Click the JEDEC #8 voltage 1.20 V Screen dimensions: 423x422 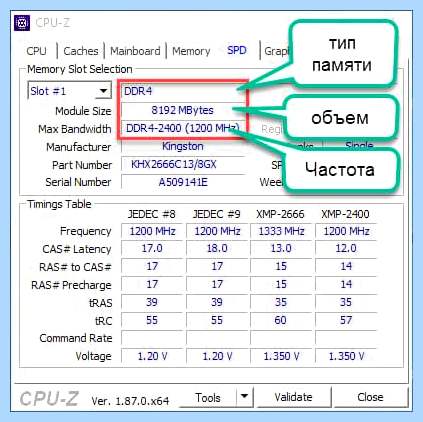[152, 356]
